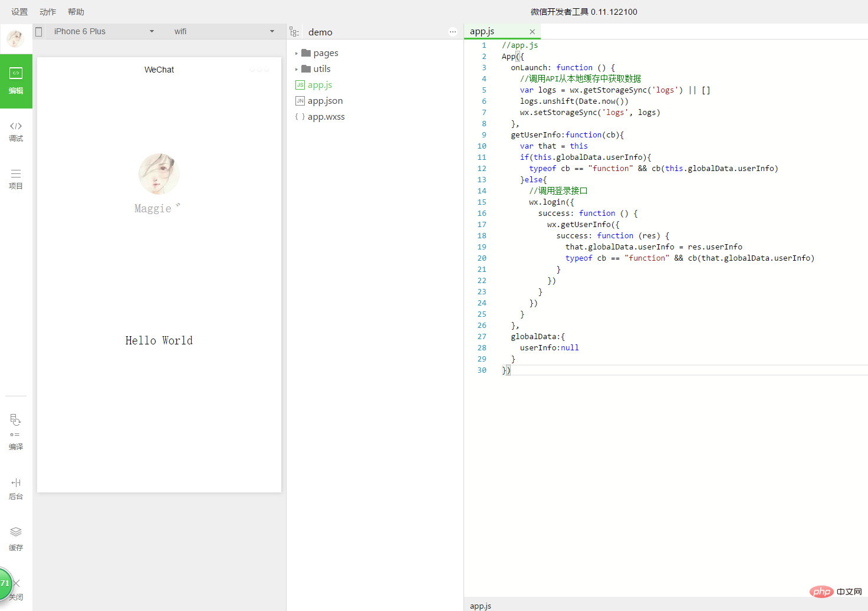The image size is (868, 611).
Task: Click the JN icon of app.json
Action: pyautogui.click(x=300, y=101)
